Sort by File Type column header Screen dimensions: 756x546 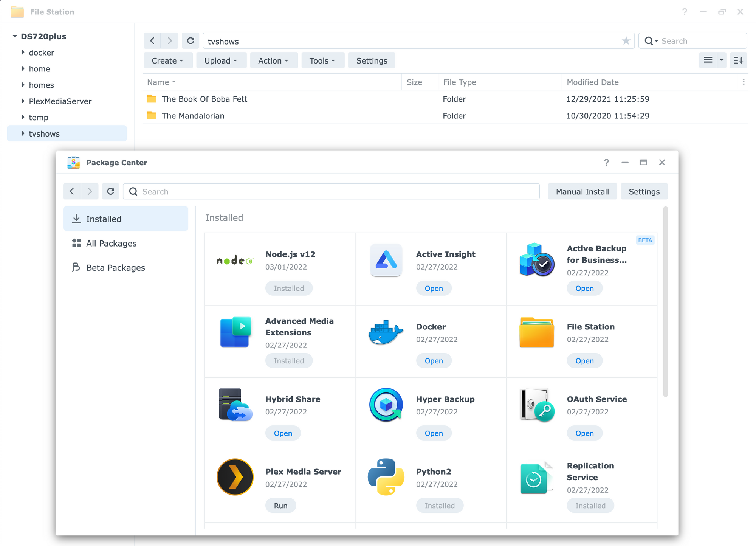click(x=500, y=82)
